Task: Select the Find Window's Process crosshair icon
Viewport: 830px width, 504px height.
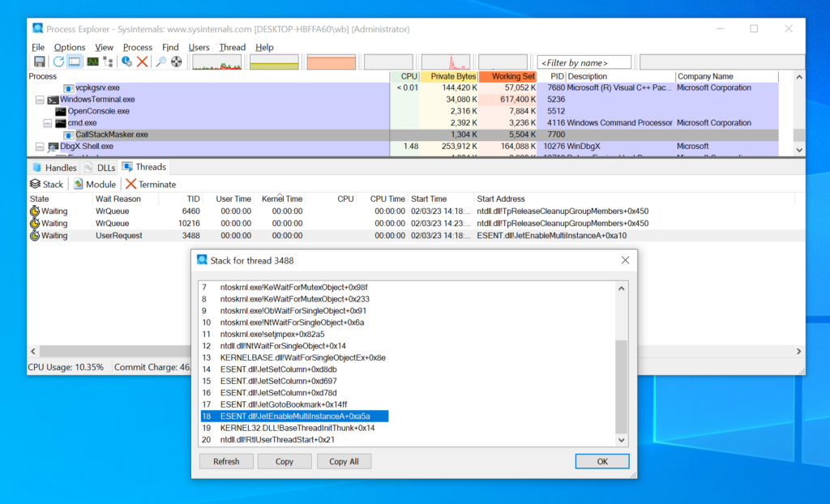Action: point(177,62)
